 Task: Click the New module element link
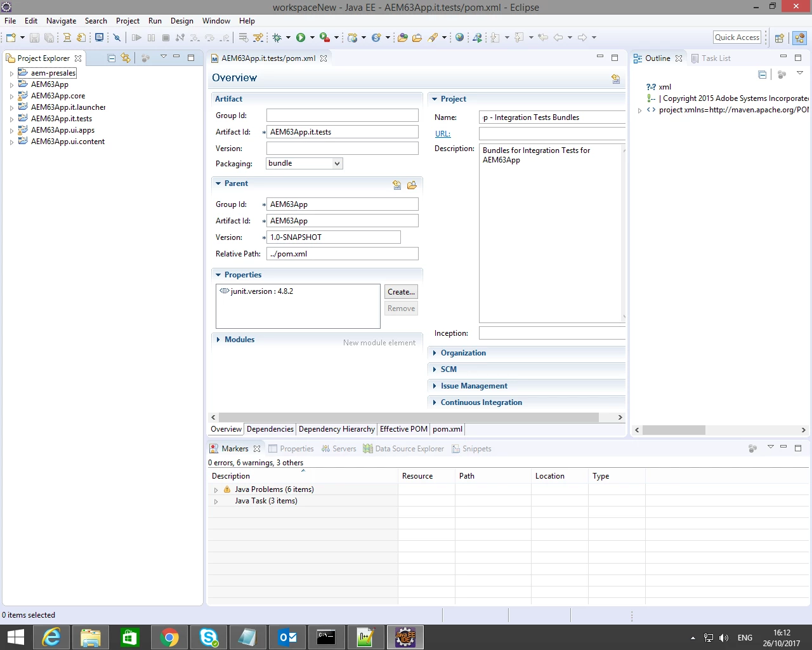(x=379, y=343)
